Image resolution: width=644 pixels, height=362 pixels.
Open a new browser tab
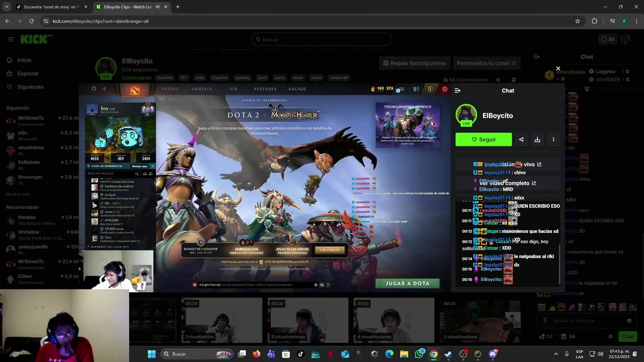(x=178, y=7)
